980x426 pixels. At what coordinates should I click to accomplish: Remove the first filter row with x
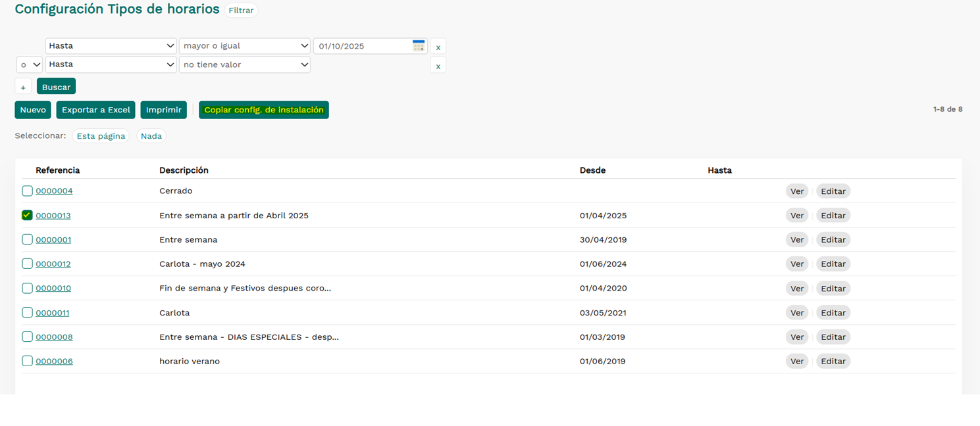(x=438, y=47)
